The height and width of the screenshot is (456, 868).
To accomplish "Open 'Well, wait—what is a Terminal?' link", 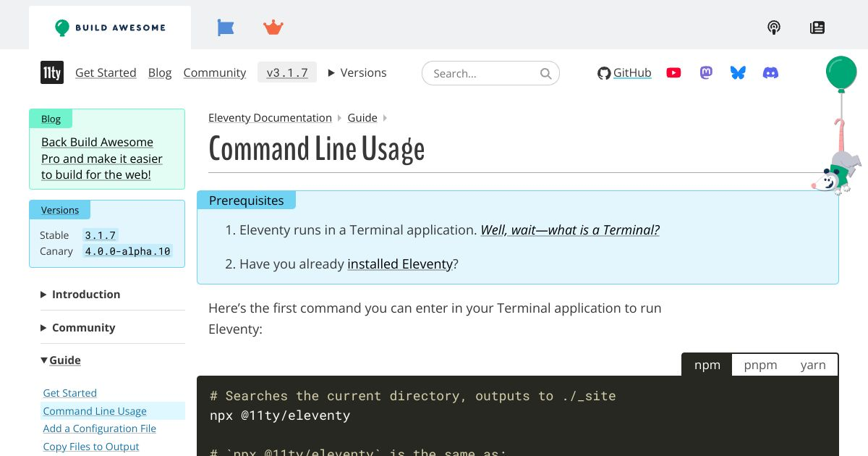I will (570, 230).
